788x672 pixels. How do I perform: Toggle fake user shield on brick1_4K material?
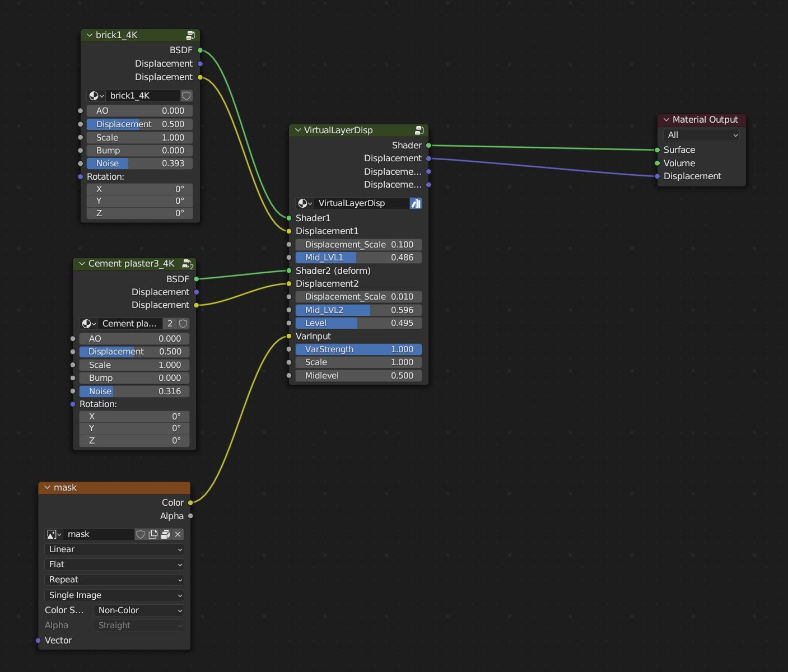[x=186, y=96]
